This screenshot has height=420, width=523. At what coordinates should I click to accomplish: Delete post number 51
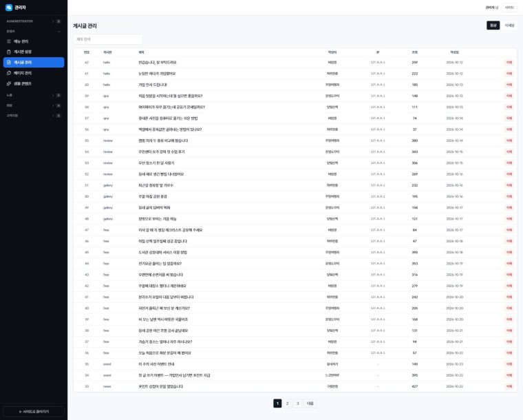[x=509, y=185]
